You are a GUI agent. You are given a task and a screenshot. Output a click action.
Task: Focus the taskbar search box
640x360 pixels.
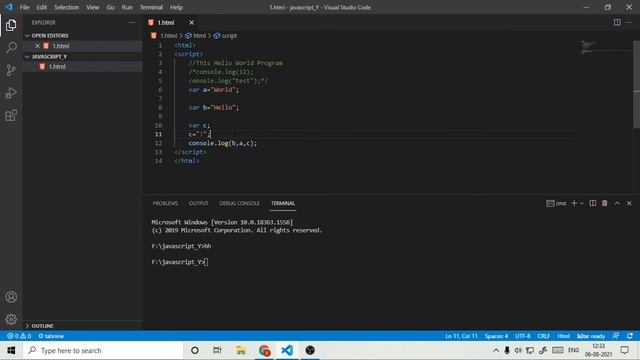coord(103,351)
